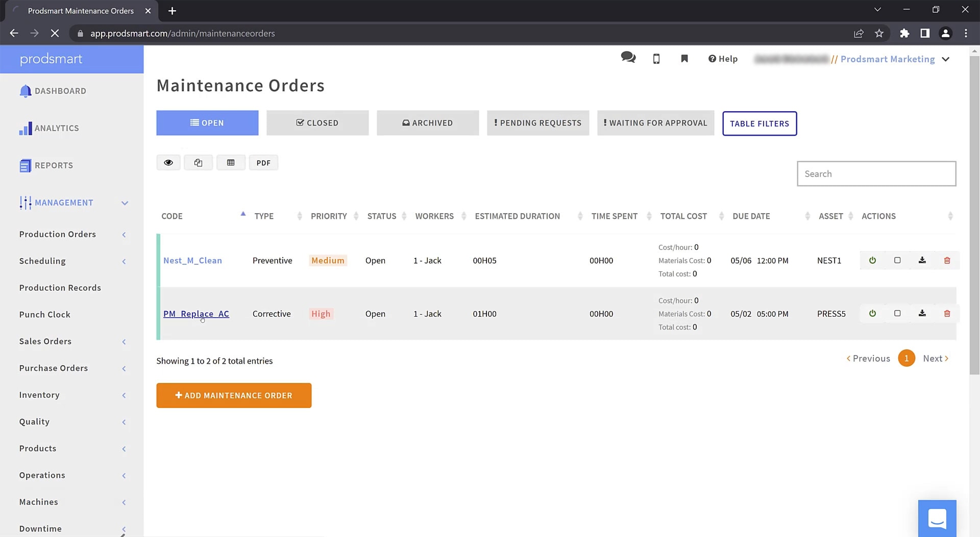Click the download icon for Nest_M_Clean order
980x537 pixels.
pyautogui.click(x=922, y=261)
